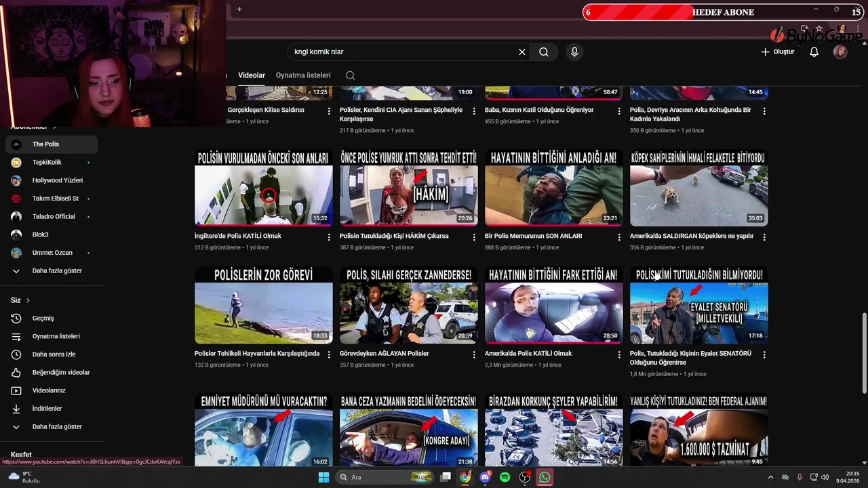
Task: Open Spotify from the taskbar
Action: (505, 477)
